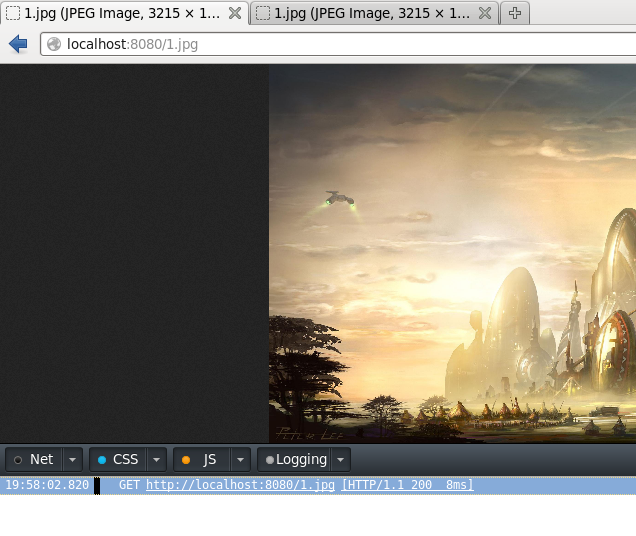
Task: Go back with the blue arrow
Action: click(18, 44)
